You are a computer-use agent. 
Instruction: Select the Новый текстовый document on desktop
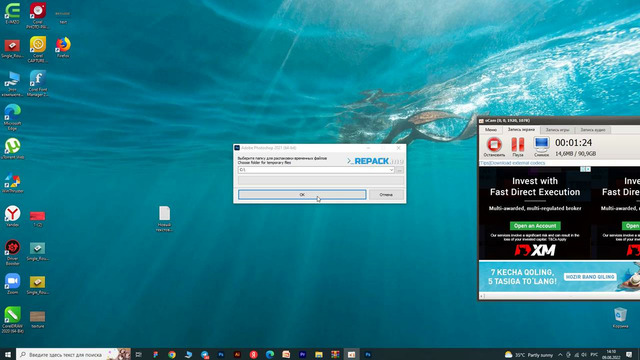point(164,219)
